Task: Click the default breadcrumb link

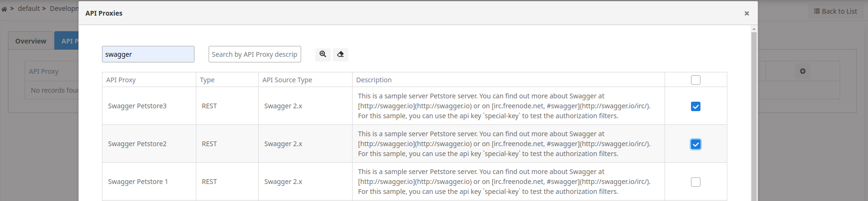Action: point(29,9)
